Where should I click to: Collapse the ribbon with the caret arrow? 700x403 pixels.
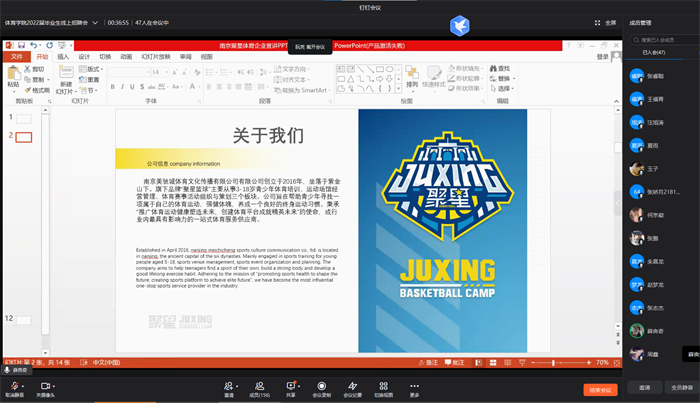(617, 101)
